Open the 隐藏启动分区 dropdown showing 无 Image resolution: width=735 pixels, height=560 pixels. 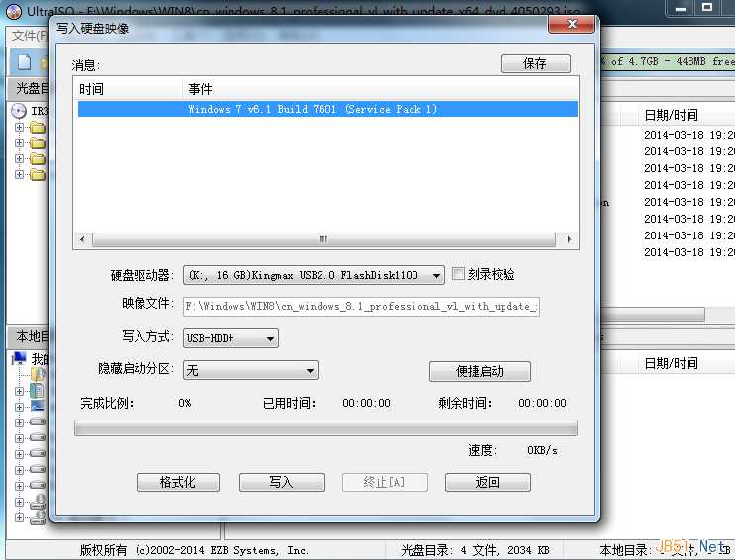(x=250, y=370)
